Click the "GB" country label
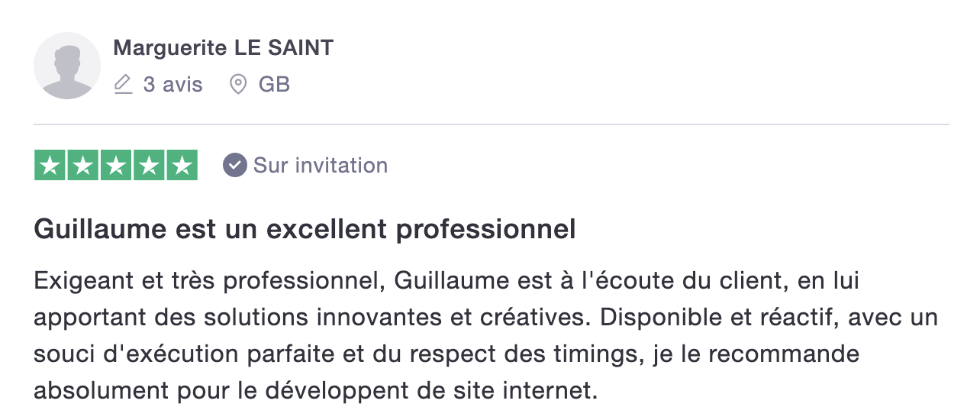The width and height of the screenshot is (980, 420). 275,84
